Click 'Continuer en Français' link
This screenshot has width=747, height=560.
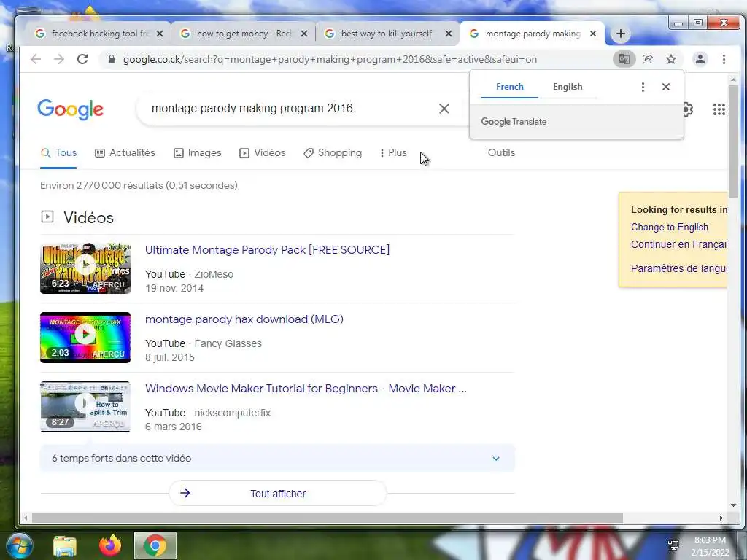[x=679, y=244]
